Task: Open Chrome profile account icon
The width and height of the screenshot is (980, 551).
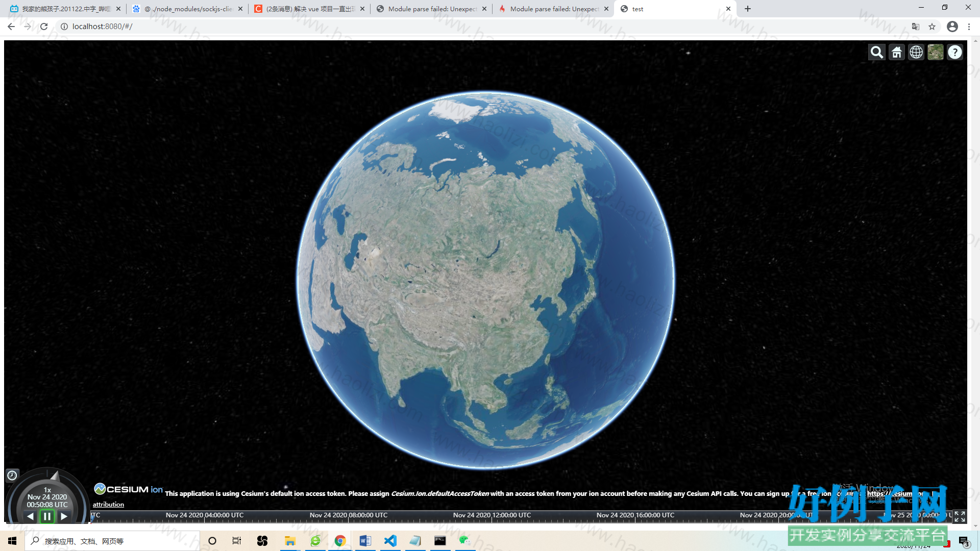Action: [x=952, y=27]
